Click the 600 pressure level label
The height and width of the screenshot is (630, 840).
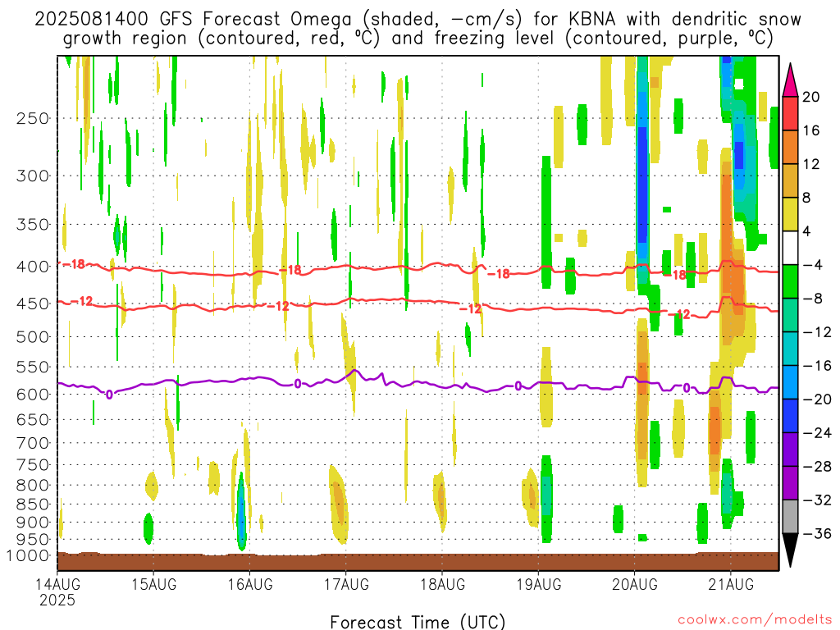(x=33, y=395)
